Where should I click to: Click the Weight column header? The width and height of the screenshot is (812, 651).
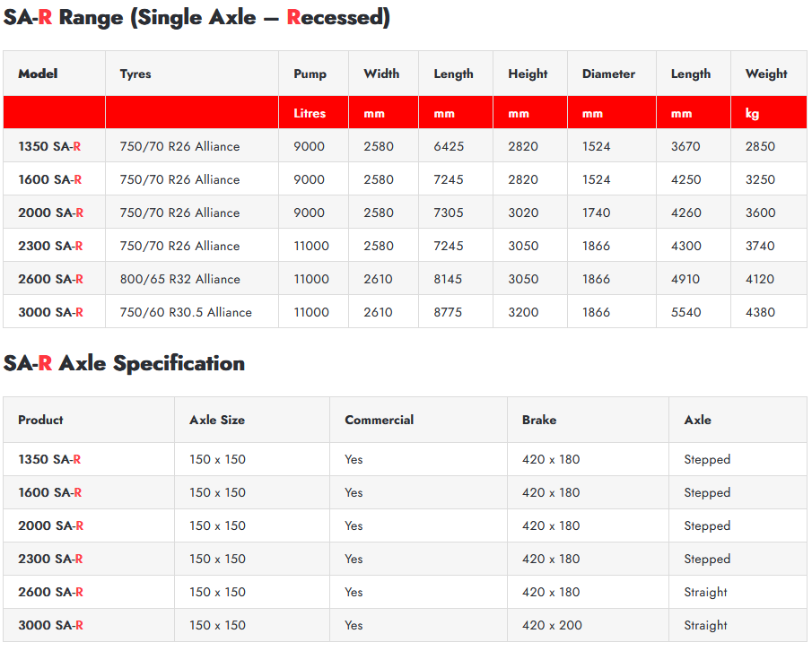[766, 74]
